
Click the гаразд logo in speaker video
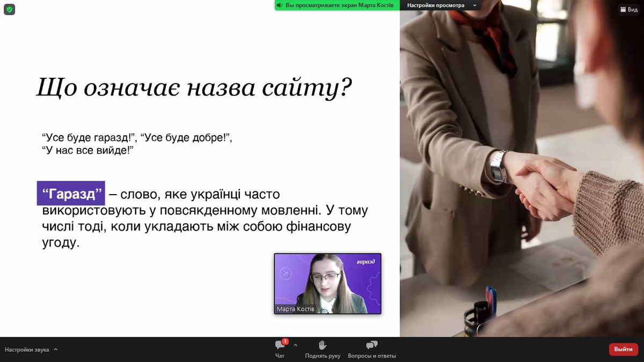(365, 262)
